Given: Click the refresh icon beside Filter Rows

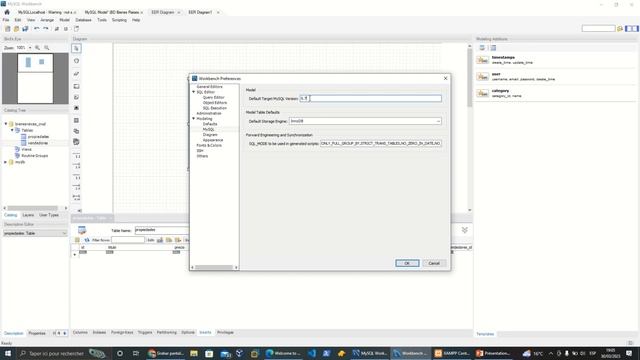Looking at the screenshot, I should click(x=87, y=240).
